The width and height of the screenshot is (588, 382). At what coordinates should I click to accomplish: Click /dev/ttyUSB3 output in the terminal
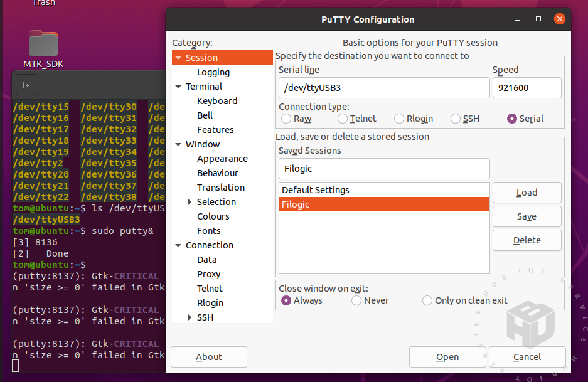click(46, 220)
